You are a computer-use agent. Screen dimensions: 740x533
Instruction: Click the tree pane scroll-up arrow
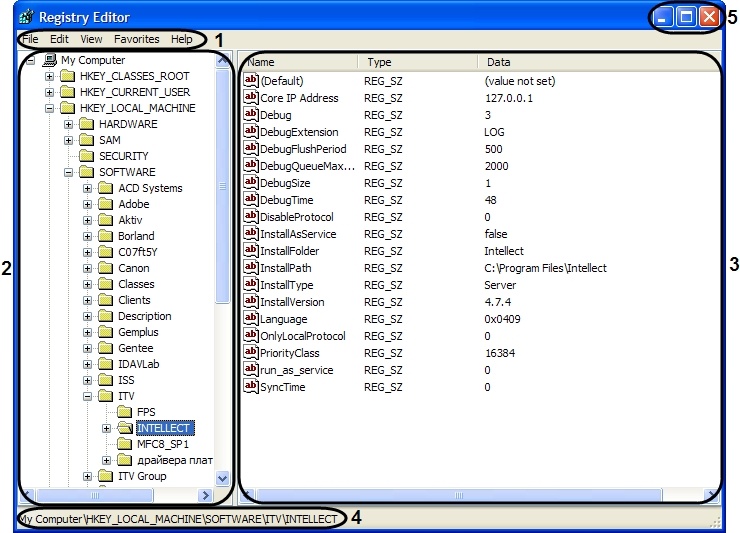click(223, 60)
